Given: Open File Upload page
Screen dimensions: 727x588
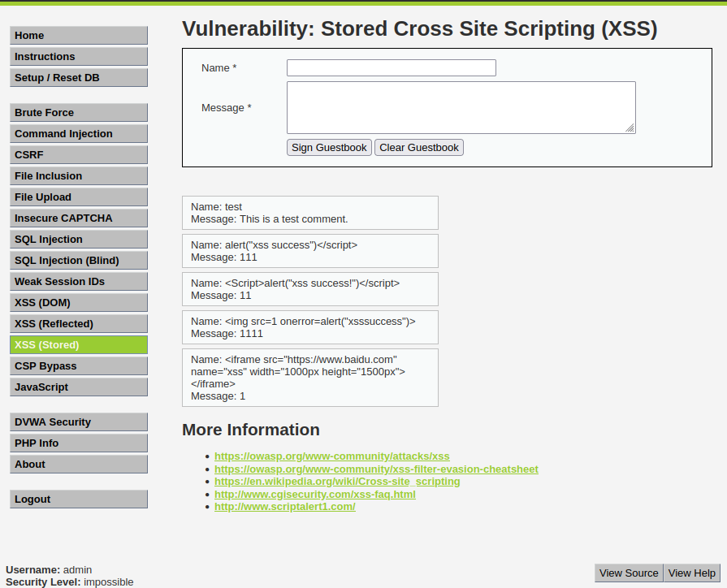Looking at the screenshot, I should (79, 197).
